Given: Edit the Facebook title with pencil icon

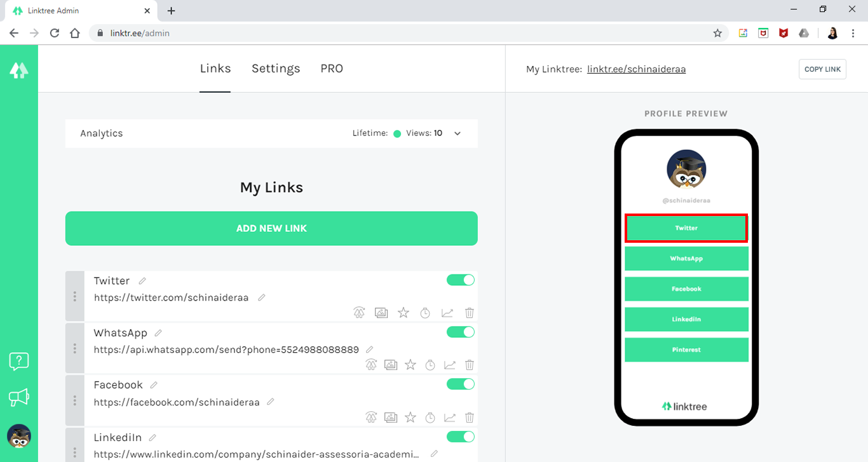Looking at the screenshot, I should click(x=154, y=385).
